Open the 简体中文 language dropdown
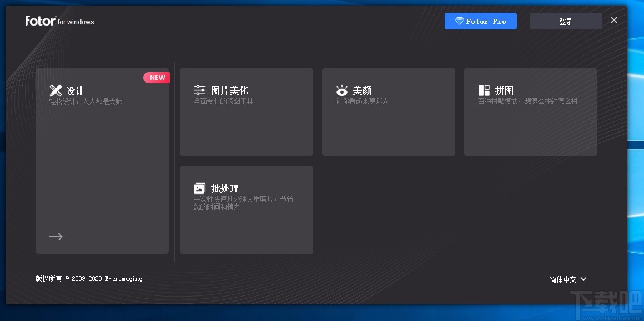644x321 pixels. [x=562, y=279]
